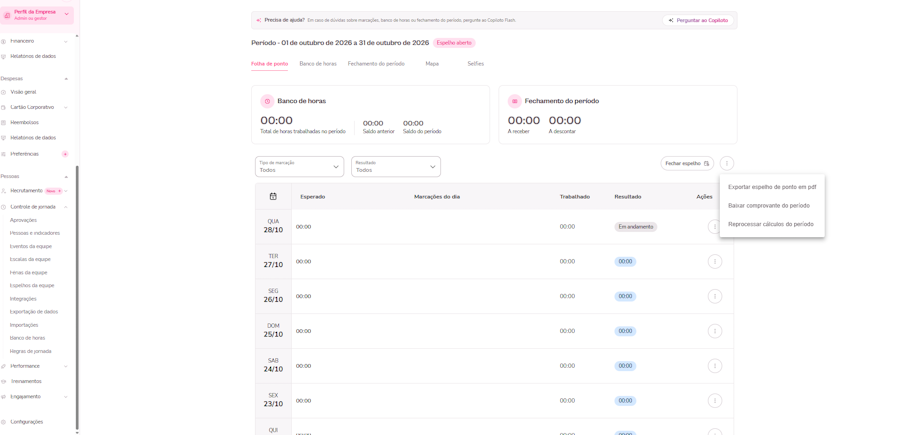Click the SEG 26/10 date cell
The height and width of the screenshot is (435, 900).
pyautogui.click(x=273, y=296)
